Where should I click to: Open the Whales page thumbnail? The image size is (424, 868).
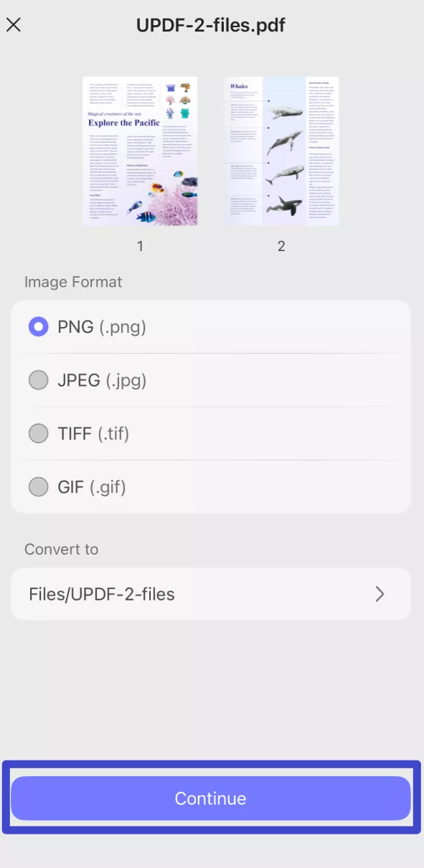(x=281, y=151)
